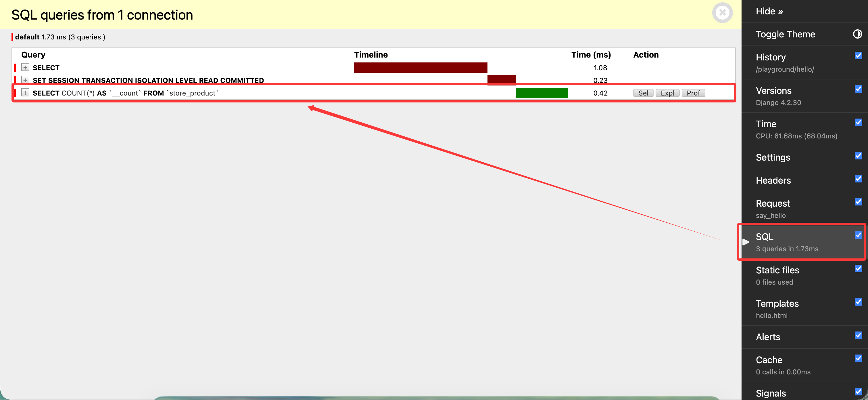Image resolution: width=868 pixels, height=400 pixels.
Task: Close the SQL queries panel
Action: (x=722, y=13)
